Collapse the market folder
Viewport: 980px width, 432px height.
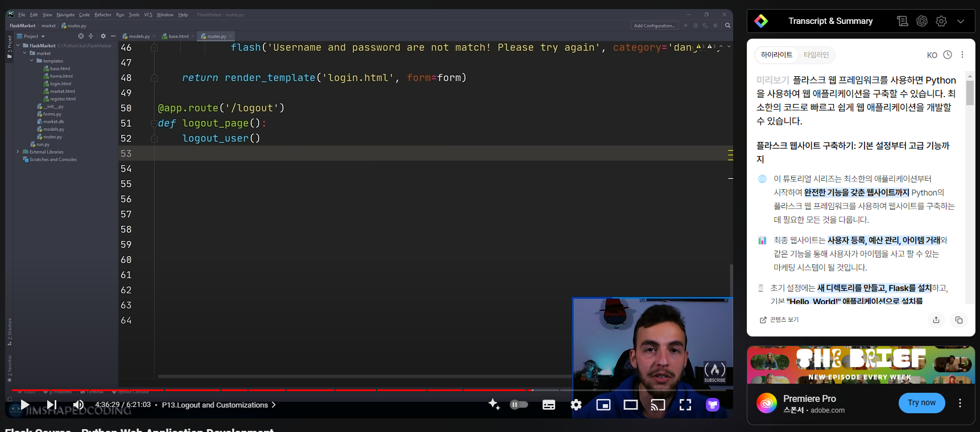25,53
